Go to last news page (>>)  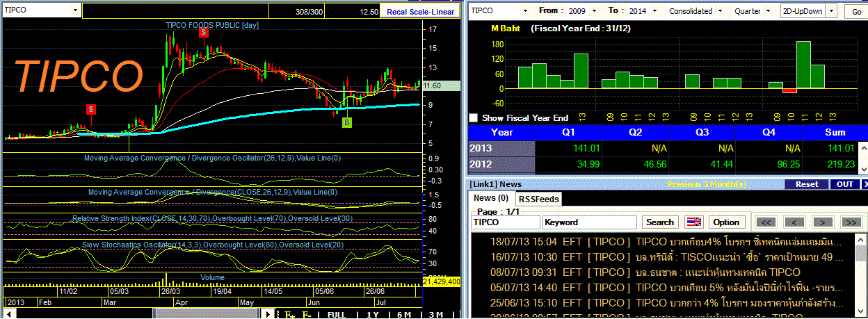(851, 222)
